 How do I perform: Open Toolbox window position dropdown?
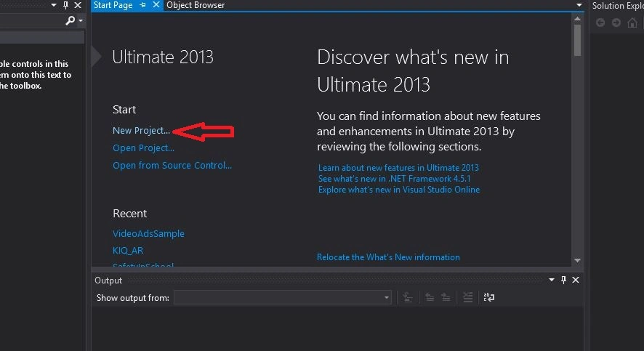click(53, 5)
